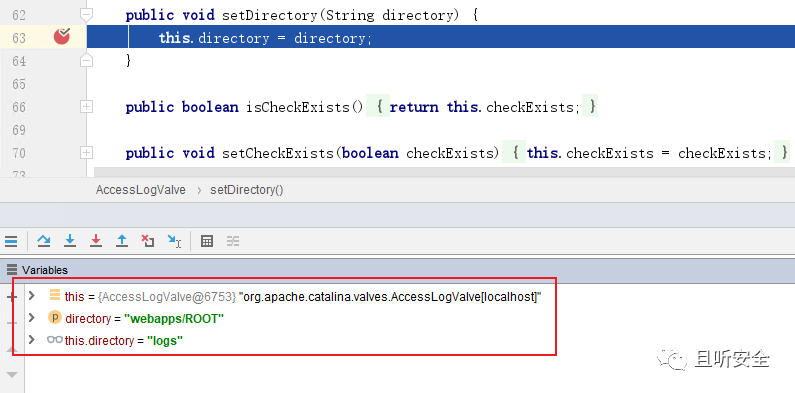
Task: Toggle the breakpoint on line 63
Action: (x=62, y=37)
